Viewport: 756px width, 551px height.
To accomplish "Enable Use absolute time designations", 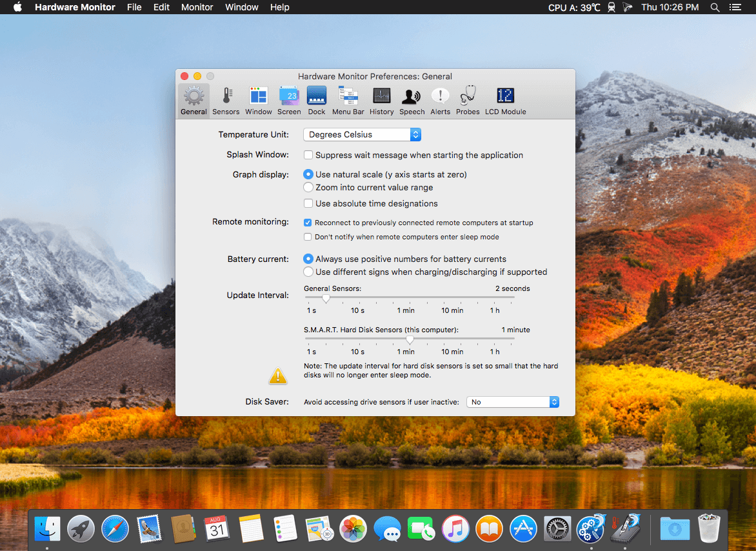I will (308, 203).
